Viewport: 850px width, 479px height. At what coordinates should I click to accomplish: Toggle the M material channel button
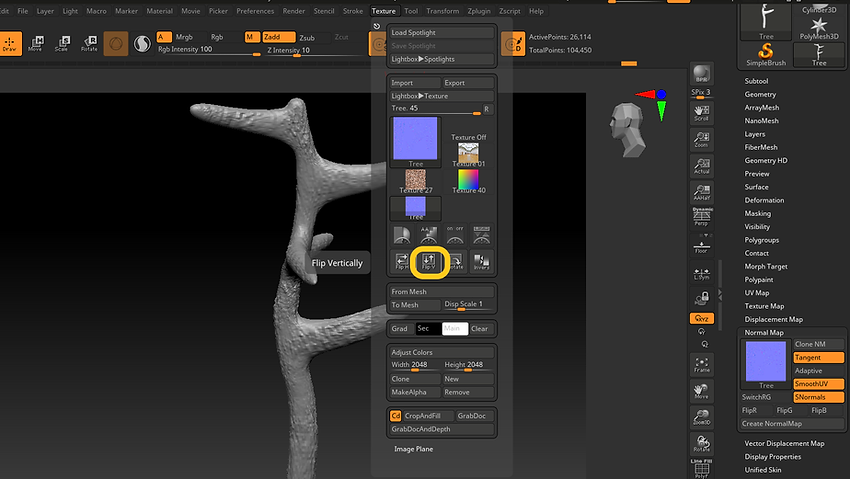pyautogui.click(x=252, y=37)
